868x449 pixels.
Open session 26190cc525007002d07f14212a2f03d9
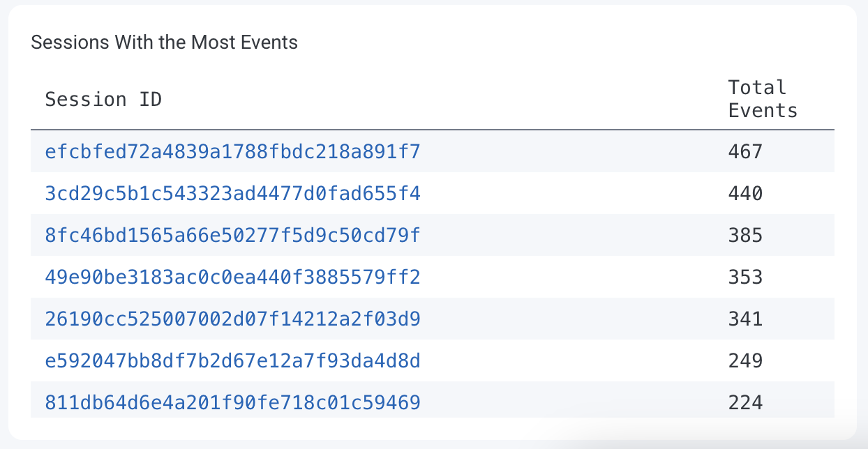(232, 319)
